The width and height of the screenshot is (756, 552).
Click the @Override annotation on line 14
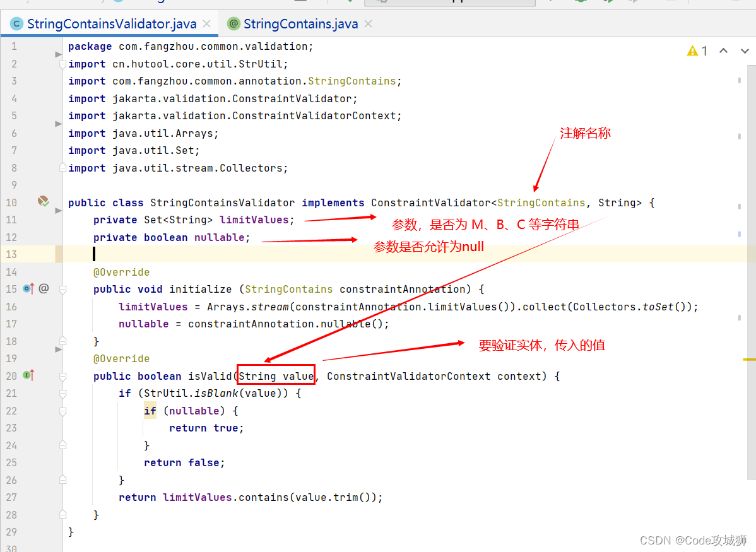coord(122,272)
